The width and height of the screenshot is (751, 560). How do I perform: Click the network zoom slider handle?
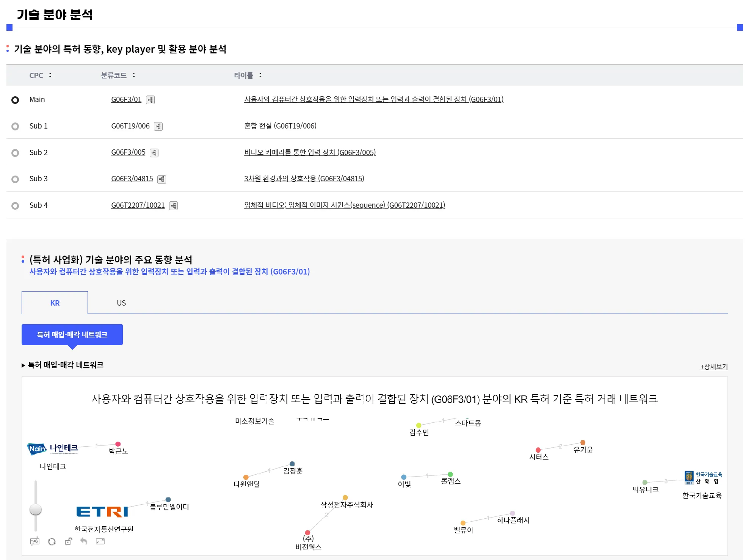click(x=36, y=509)
